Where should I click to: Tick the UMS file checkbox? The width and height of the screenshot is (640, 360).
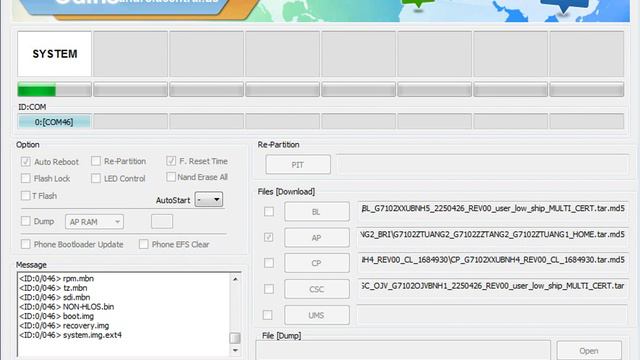(268, 315)
